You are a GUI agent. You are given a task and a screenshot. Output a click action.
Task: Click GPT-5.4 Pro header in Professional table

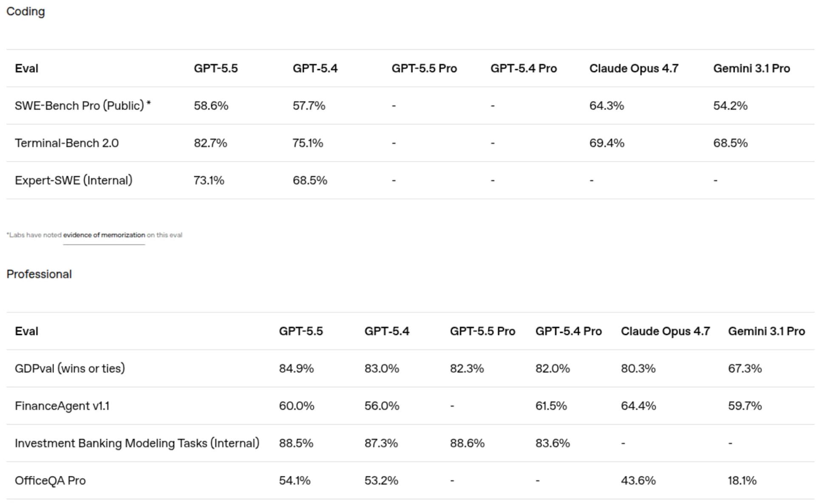coord(568,332)
